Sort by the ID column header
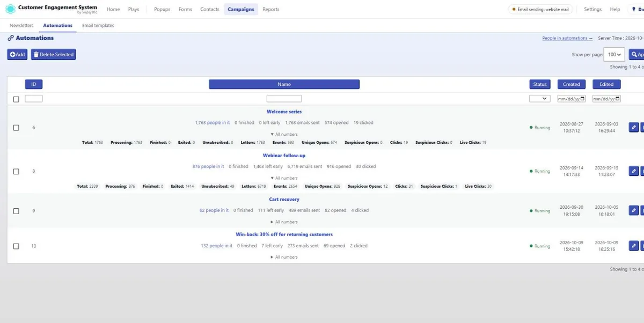644x323 pixels. click(34, 84)
